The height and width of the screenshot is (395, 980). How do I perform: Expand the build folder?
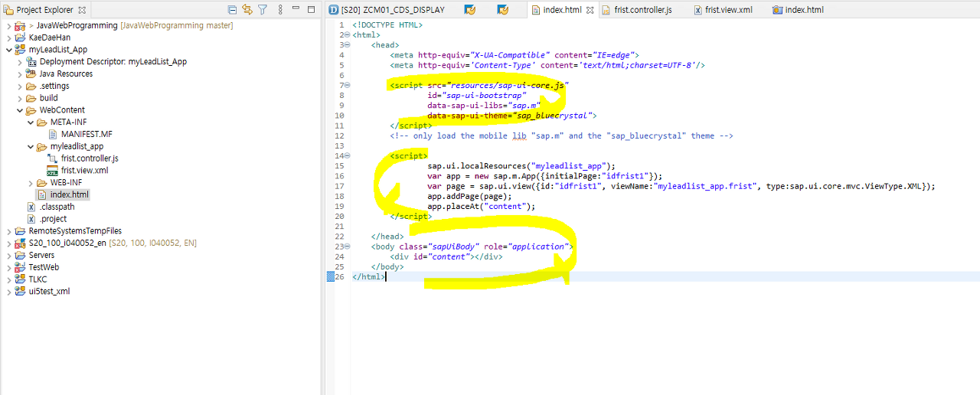pyautogui.click(x=19, y=98)
